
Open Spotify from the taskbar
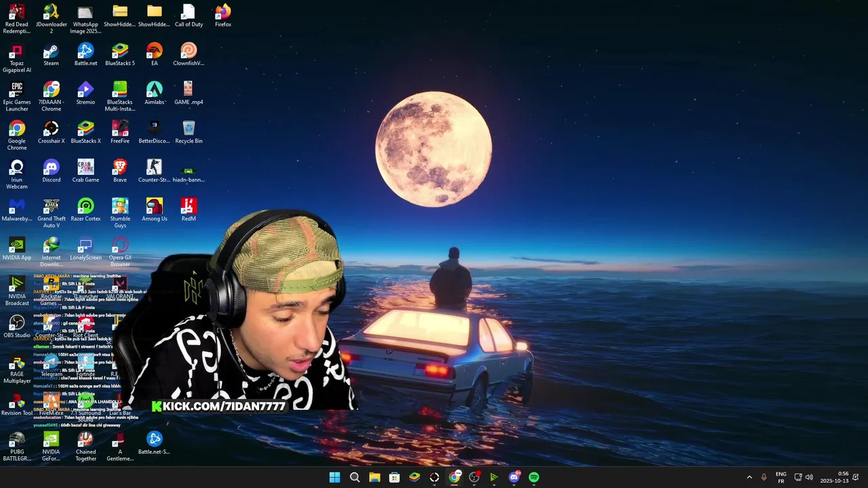click(x=534, y=477)
